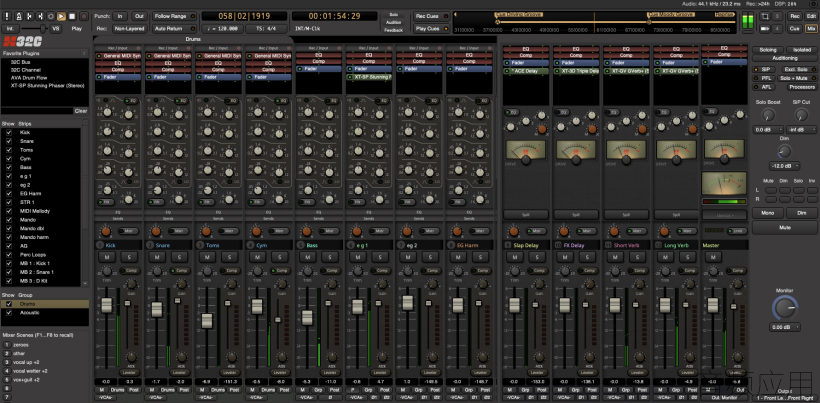Screen dimensions: 820x403
Task: Stop transport with the stop icon
Action: pos(73,16)
